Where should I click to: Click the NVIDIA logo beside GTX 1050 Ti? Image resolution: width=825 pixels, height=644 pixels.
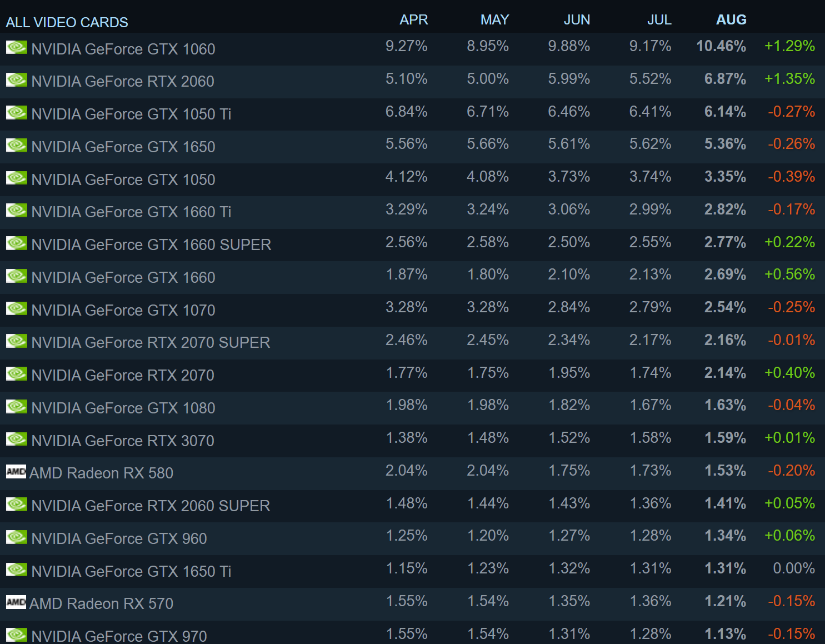[16, 113]
